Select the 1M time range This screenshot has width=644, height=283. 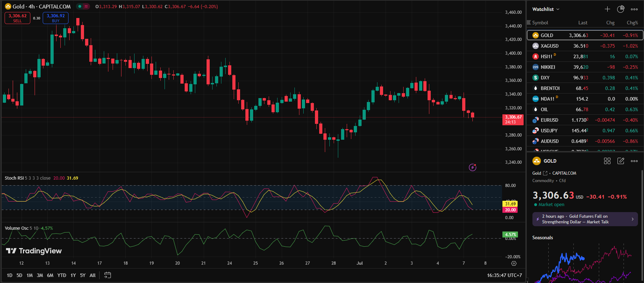(x=30, y=275)
